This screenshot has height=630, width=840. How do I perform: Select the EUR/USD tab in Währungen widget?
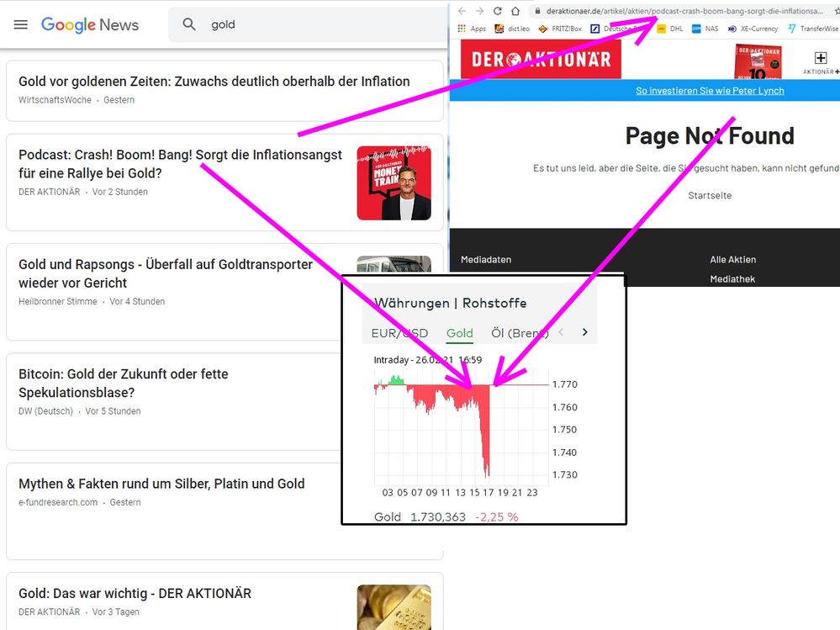(x=399, y=333)
